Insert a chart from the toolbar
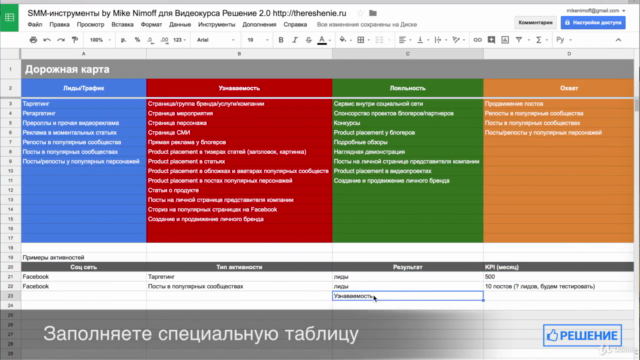Image resolution: width=640 pixels, height=360 pixels. pyautogui.click(x=505, y=40)
